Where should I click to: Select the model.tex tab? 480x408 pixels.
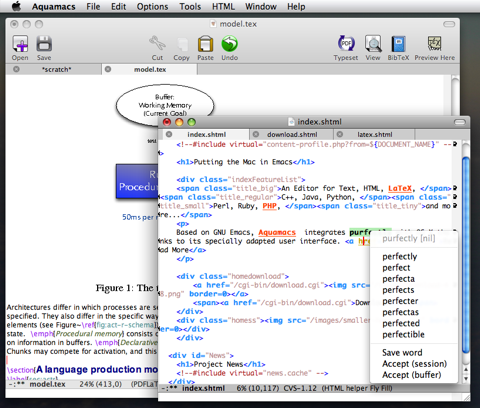point(150,69)
